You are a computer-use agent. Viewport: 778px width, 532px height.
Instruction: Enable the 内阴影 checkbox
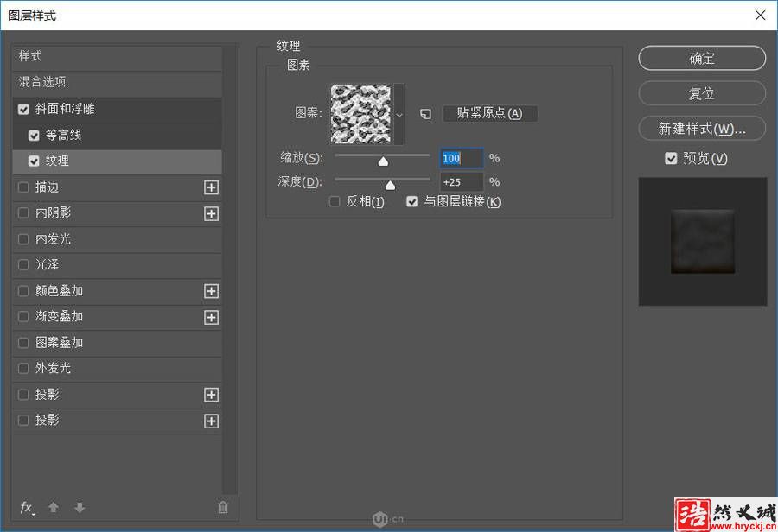click(x=23, y=213)
